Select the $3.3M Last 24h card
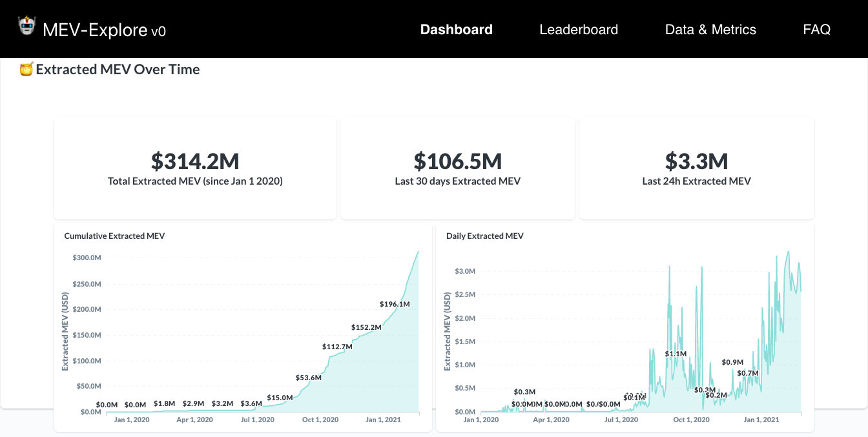Viewport: 868px width, 437px height. (696, 168)
